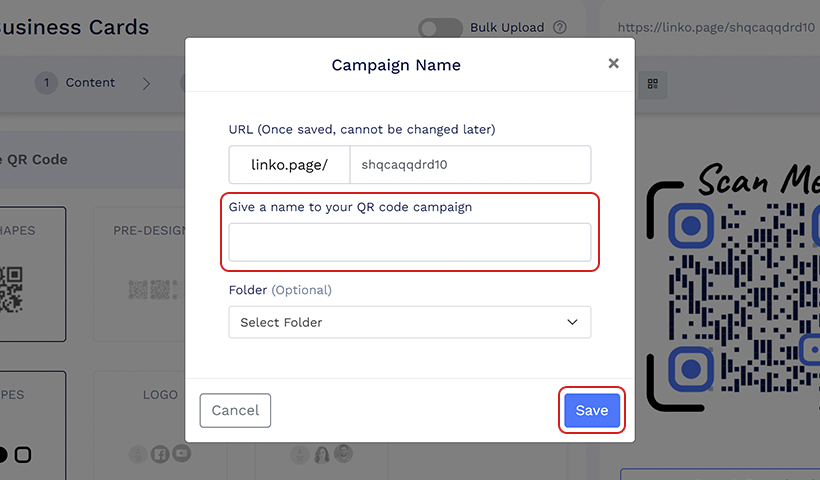Click the linko.page short URL at top
The image size is (820, 480).
[x=716, y=27]
